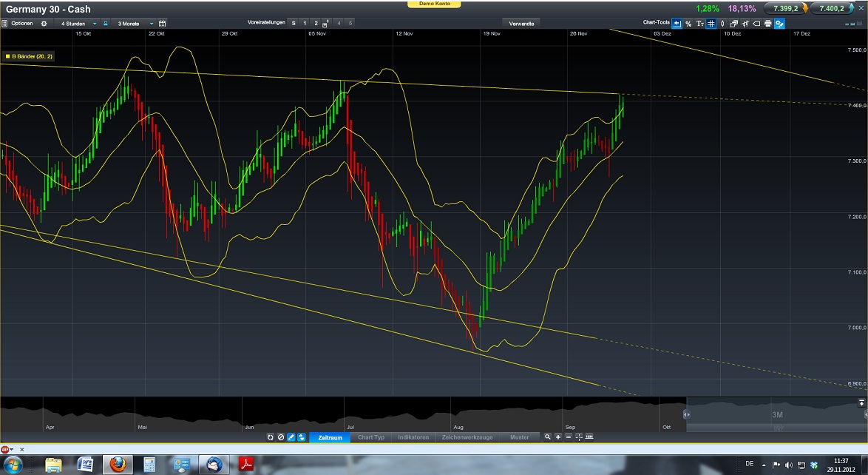Select the Chart Typ tab
The width and height of the screenshot is (868, 475).
pyautogui.click(x=371, y=437)
